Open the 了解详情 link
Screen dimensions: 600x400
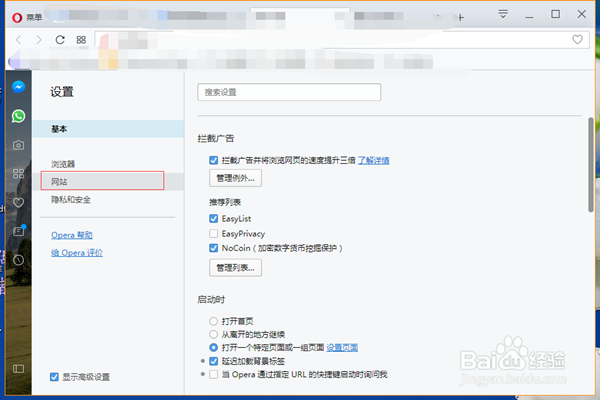(x=373, y=160)
